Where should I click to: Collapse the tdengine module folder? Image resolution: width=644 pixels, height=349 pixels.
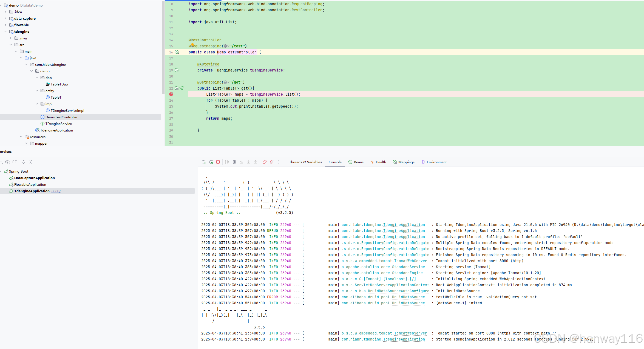[5, 32]
